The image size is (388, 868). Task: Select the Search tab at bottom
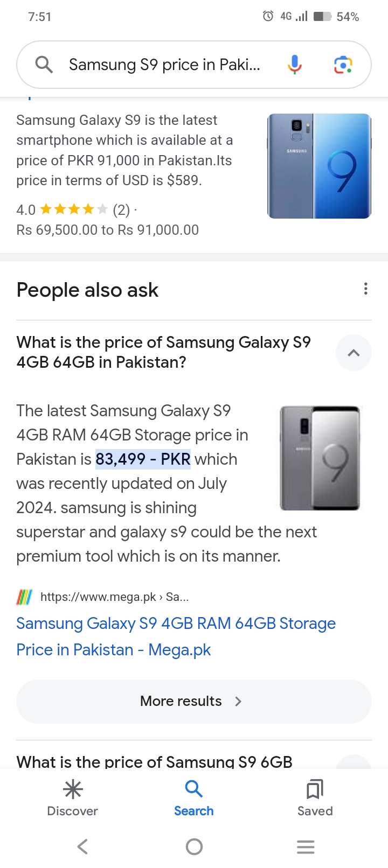pyautogui.click(x=194, y=799)
